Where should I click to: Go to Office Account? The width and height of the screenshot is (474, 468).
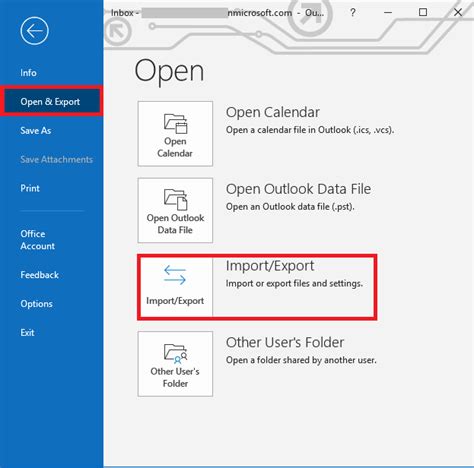click(37, 240)
